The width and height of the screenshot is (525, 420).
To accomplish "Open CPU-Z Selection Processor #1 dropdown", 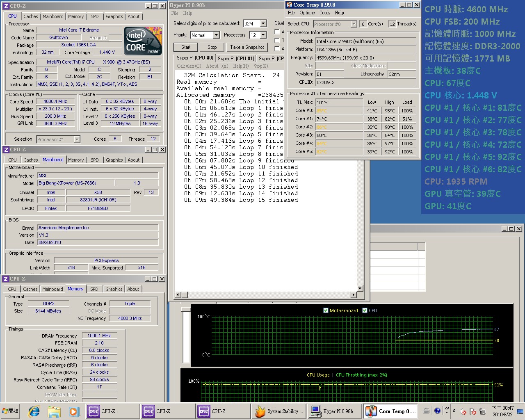I will coord(77,139).
